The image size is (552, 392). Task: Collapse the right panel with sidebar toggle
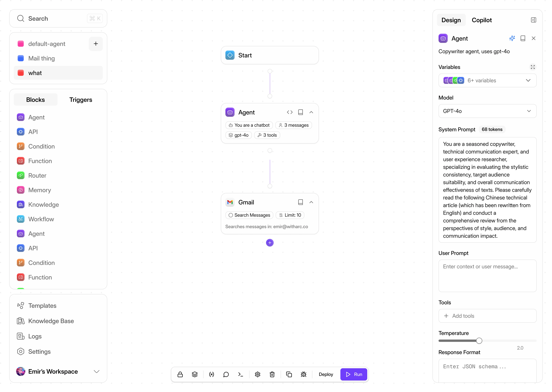pos(533,20)
